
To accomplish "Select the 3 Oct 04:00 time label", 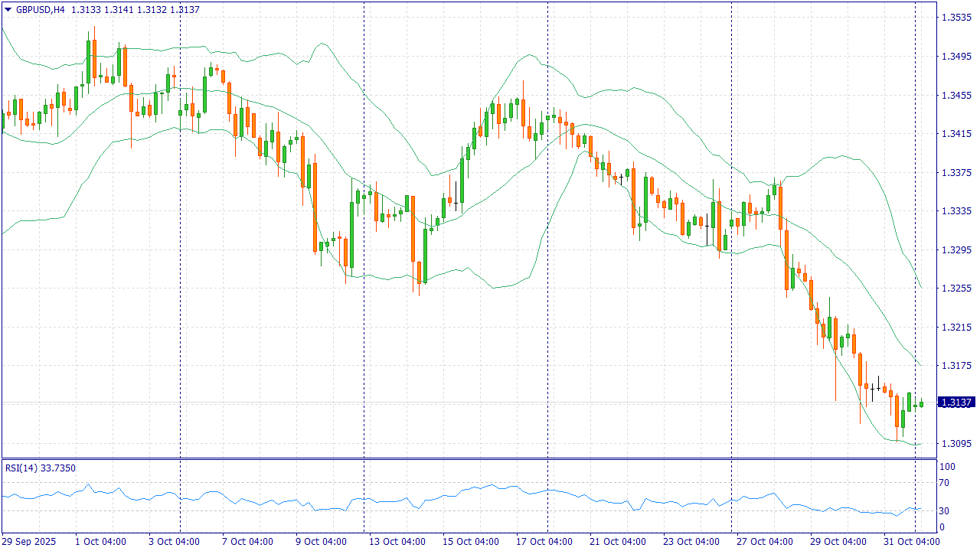I will (174, 542).
